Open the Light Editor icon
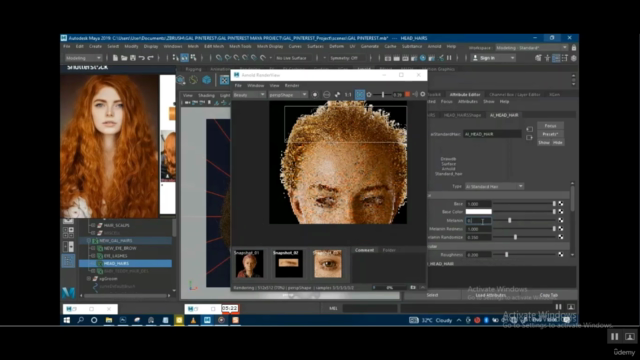The width and height of the screenshot is (640, 360). click(441, 58)
